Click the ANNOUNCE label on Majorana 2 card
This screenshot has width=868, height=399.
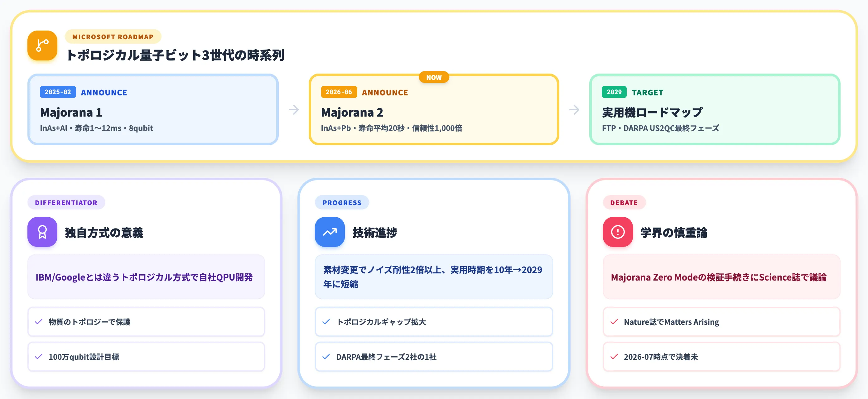[385, 92]
